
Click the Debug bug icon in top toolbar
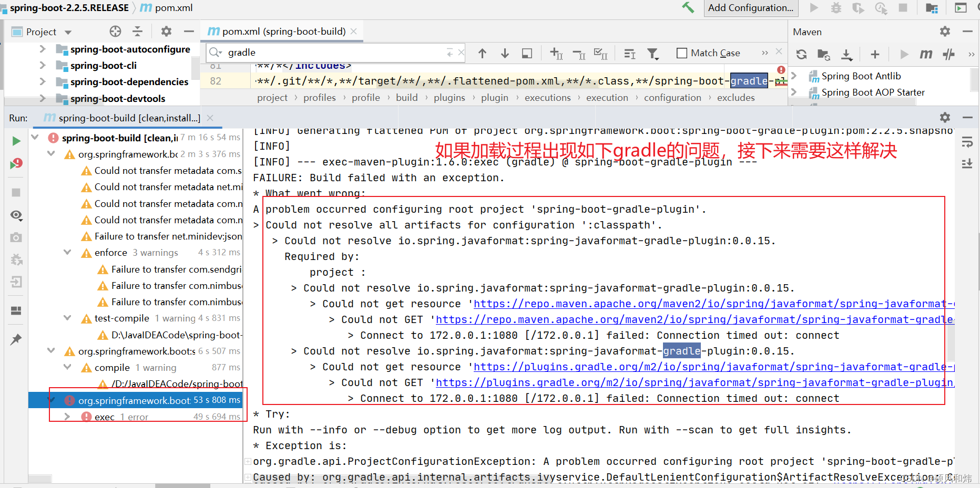(836, 8)
